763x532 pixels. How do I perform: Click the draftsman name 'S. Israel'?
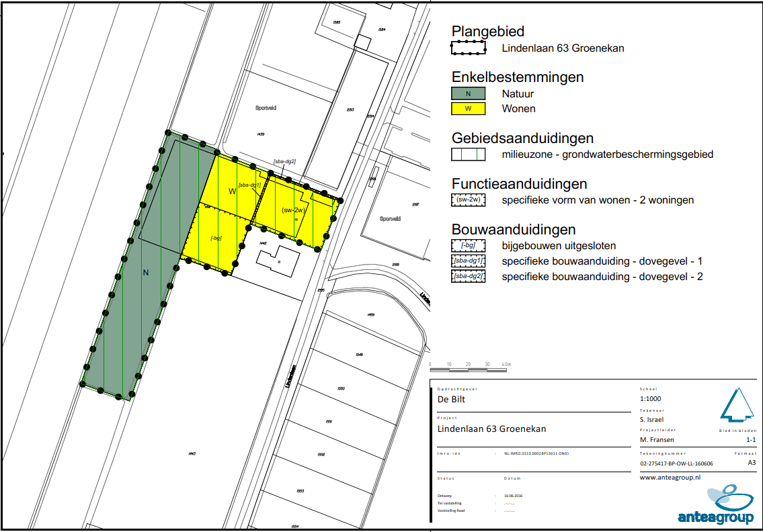coord(651,419)
